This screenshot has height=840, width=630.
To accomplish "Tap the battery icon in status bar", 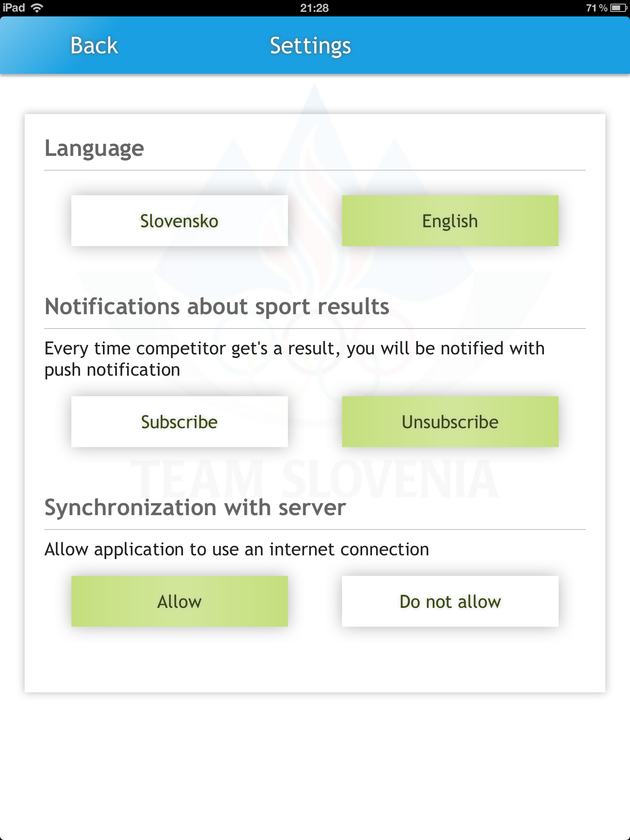I will [619, 8].
